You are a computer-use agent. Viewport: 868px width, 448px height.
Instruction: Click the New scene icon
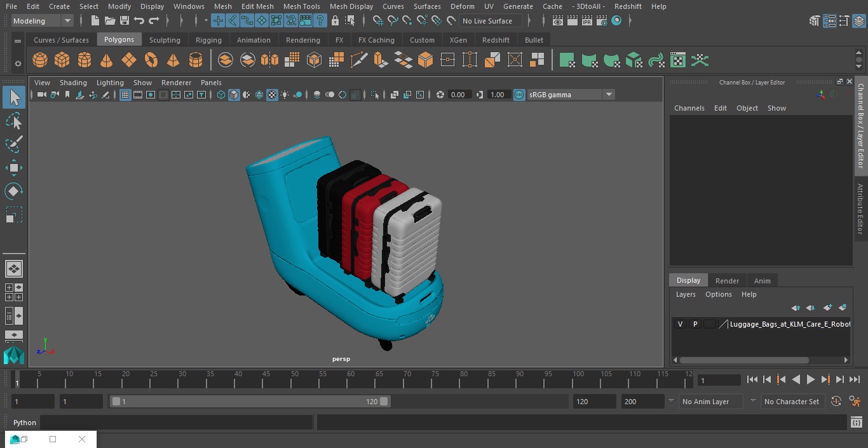[95, 21]
